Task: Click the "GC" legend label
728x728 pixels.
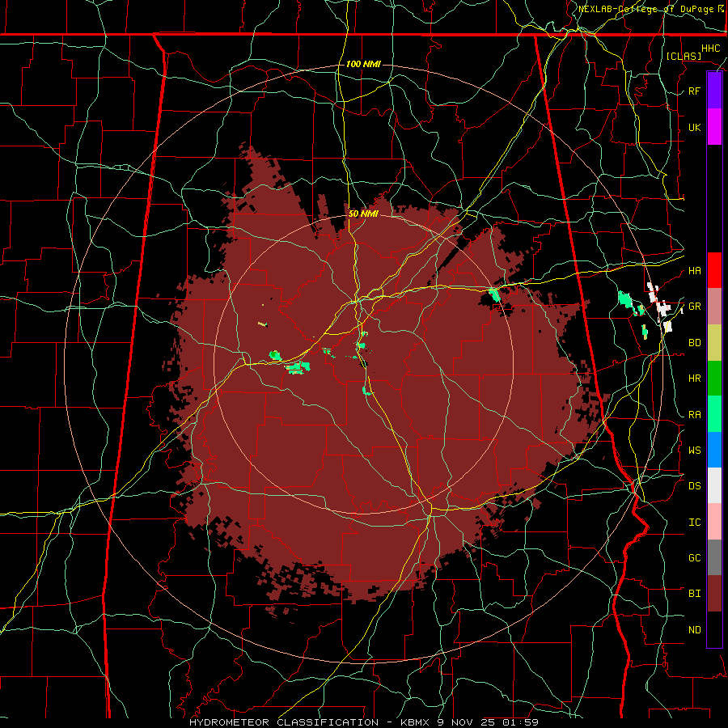Action: coord(694,558)
